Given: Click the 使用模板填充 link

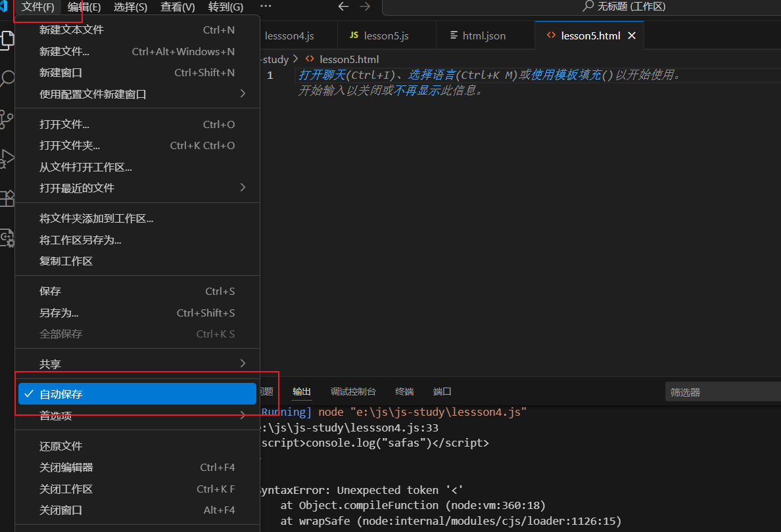Looking at the screenshot, I should point(566,75).
